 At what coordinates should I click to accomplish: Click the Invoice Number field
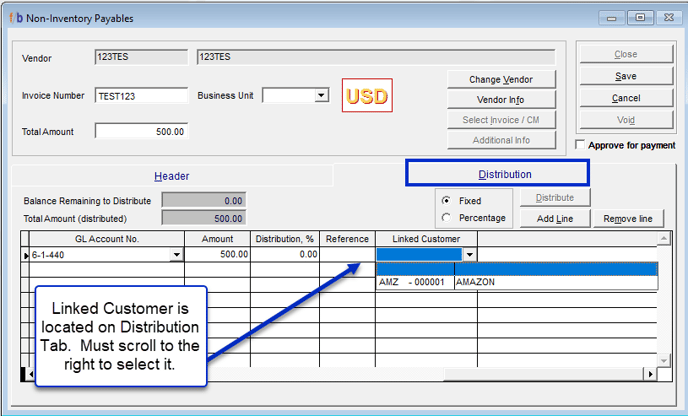click(141, 96)
